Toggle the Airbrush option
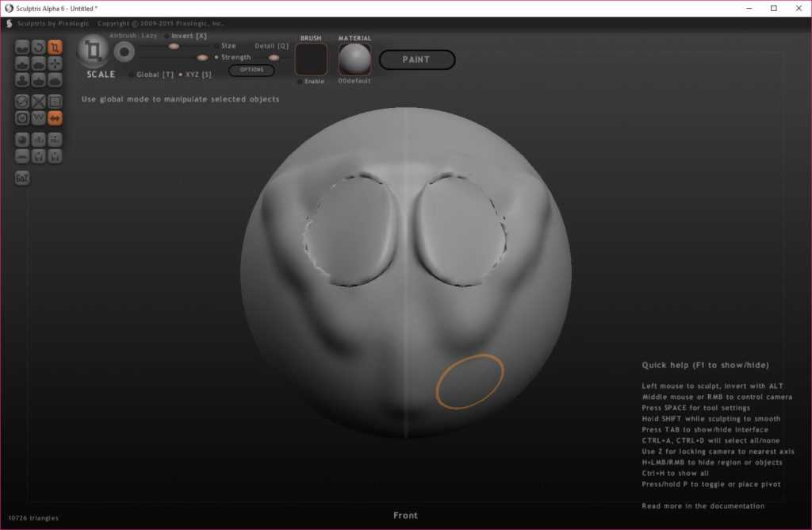 click(123, 36)
